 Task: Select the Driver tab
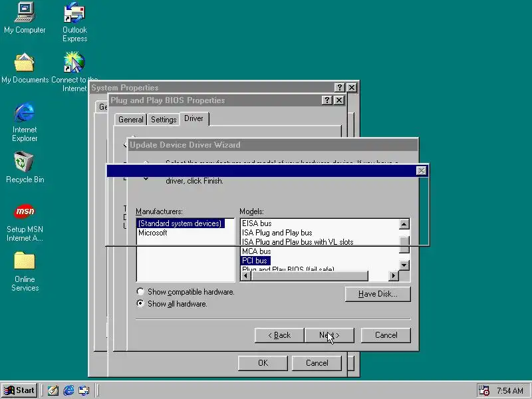pos(194,118)
